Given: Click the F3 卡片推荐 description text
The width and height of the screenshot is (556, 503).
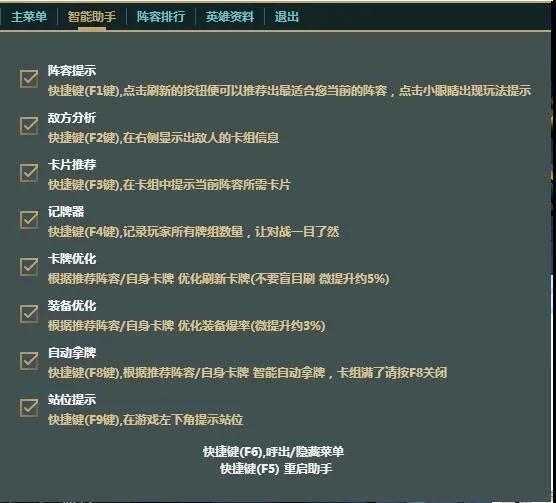Looking at the screenshot, I should [169, 185].
